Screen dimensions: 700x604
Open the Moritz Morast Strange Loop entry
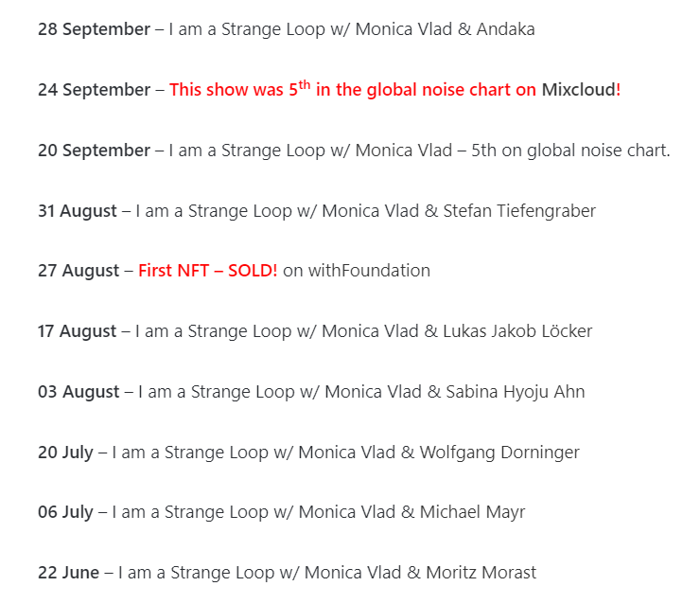pyautogui.click(x=326, y=573)
